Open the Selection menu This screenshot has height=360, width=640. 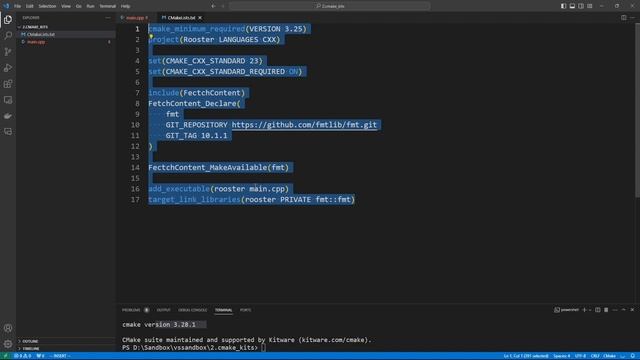(47, 6)
